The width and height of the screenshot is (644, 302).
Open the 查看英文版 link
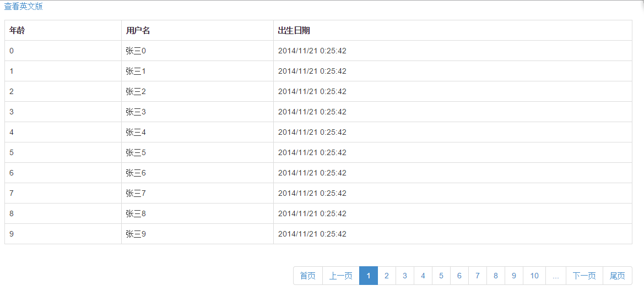coord(23,7)
